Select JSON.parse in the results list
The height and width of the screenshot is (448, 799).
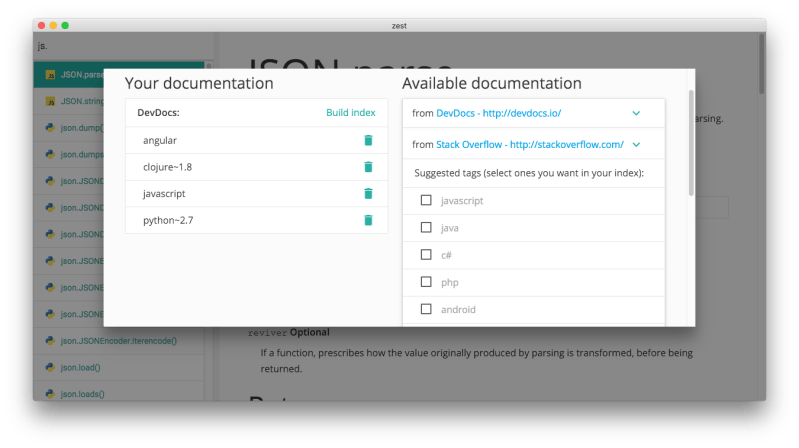tap(69, 75)
